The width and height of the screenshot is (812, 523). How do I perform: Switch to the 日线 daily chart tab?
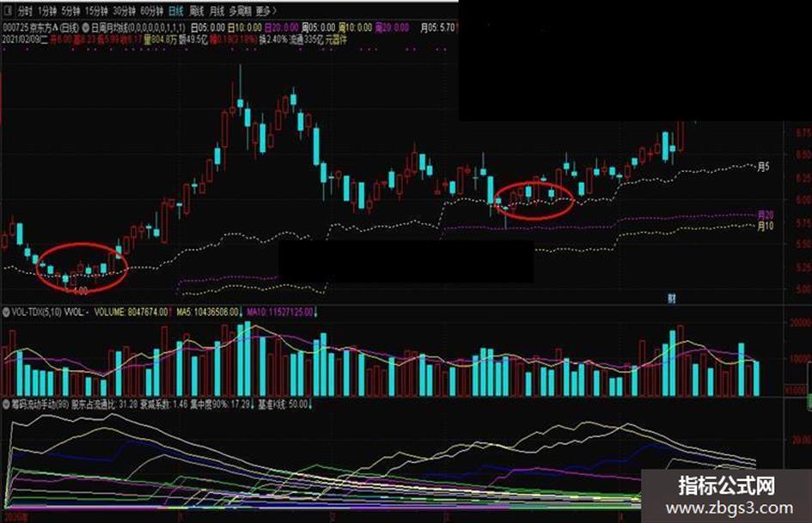(176, 10)
